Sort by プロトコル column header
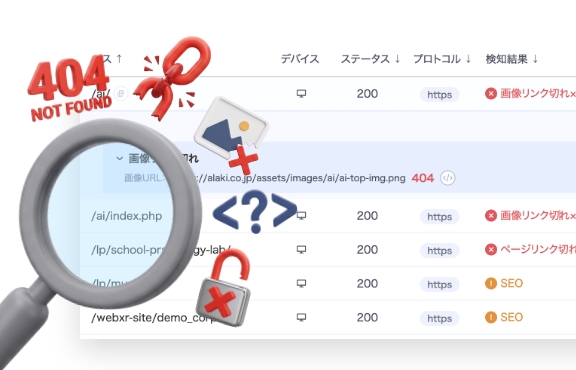 coord(442,59)
